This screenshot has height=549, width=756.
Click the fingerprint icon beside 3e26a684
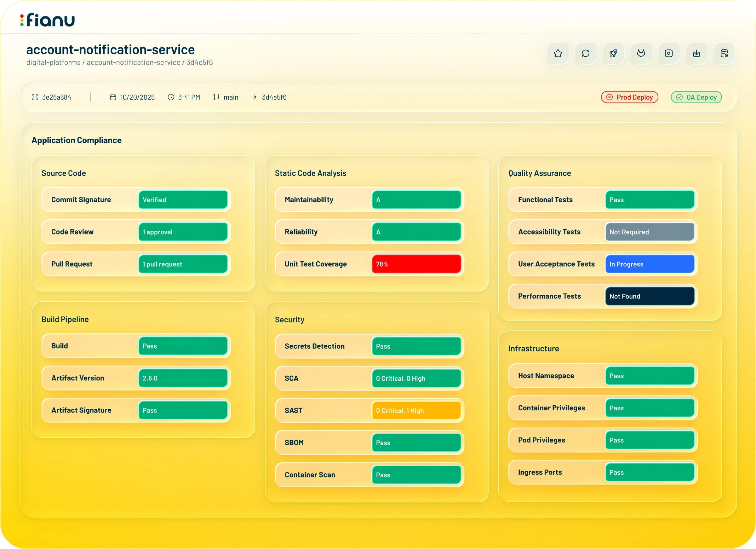35,97
